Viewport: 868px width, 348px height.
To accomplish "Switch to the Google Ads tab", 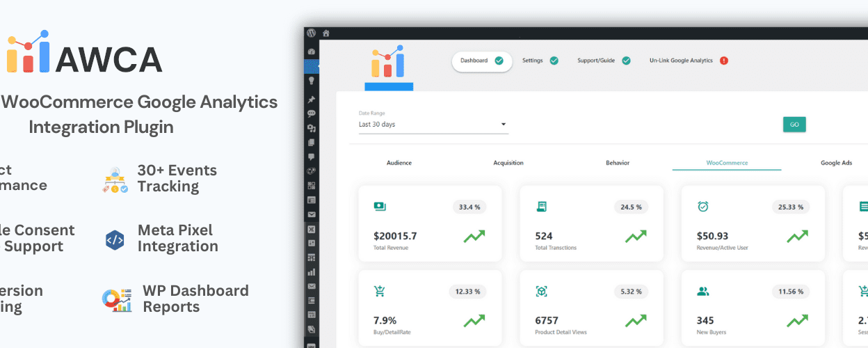I will tap(836, 163).
